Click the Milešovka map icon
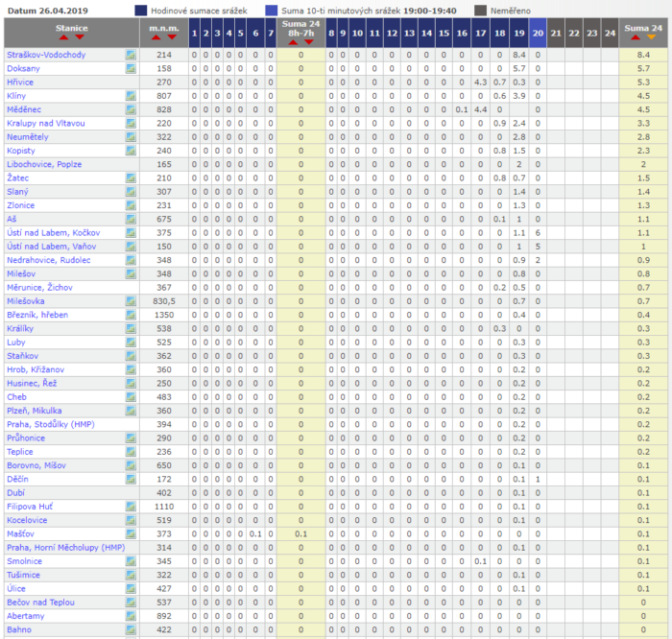672x639 pixels. coord(131,301)
